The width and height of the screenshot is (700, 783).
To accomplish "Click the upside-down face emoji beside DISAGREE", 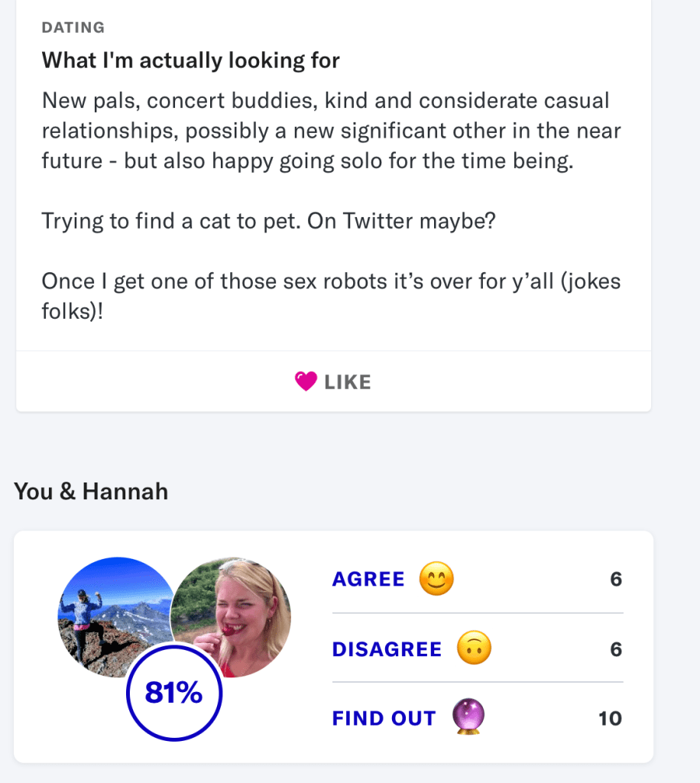I will click(474, 649).
